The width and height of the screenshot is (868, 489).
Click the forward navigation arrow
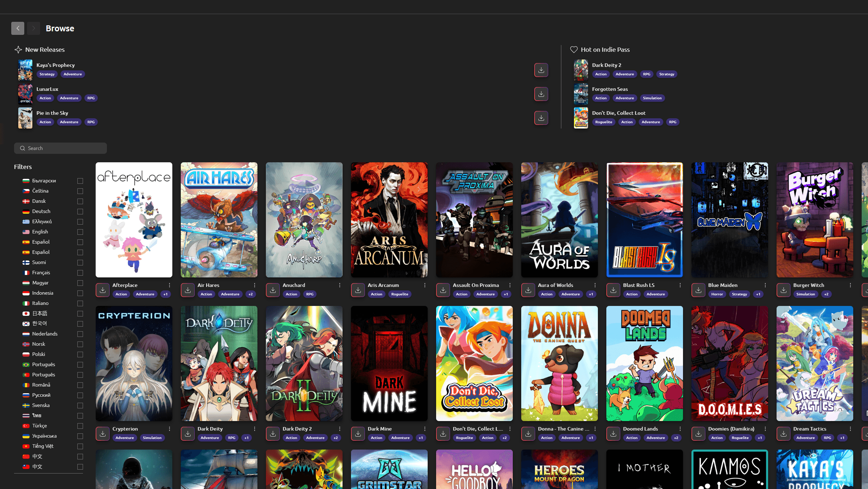[x=33, y=28]
